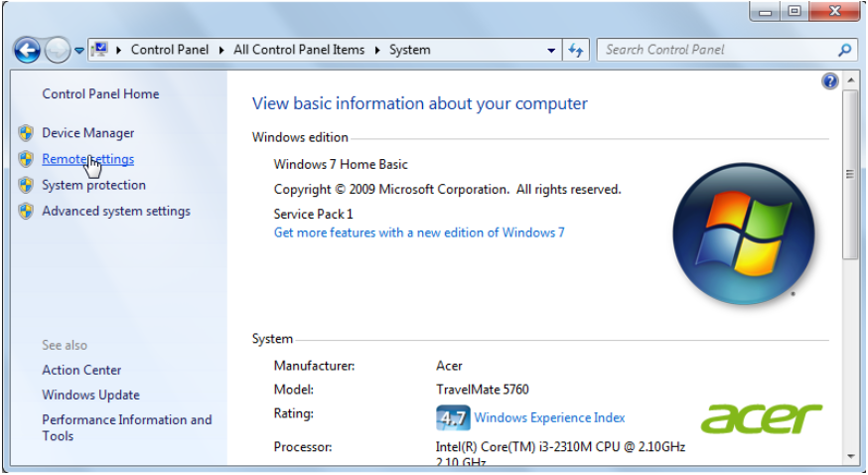Open Action Center under See also
Image resolution: width=868 pixels, height=475 pixels.
point(81,370)
